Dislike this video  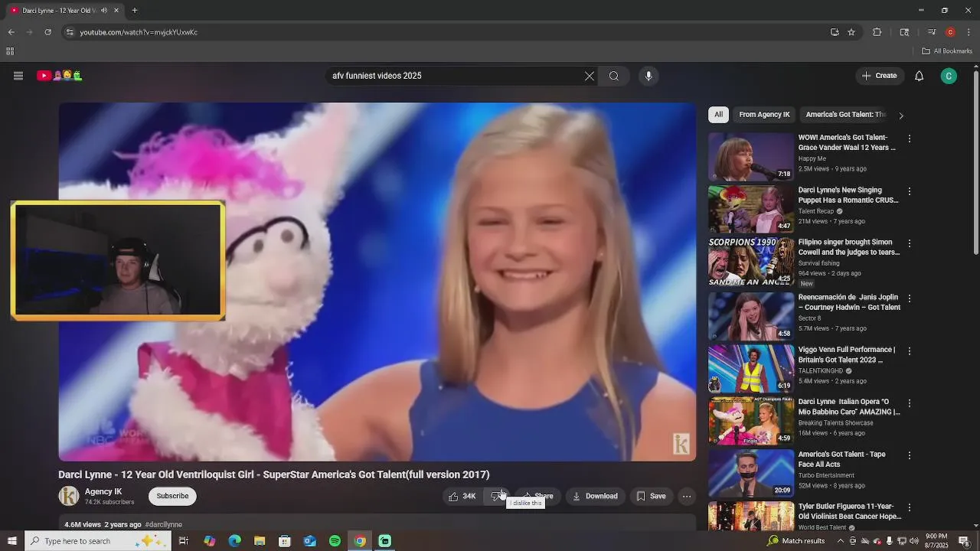(496, 496)
